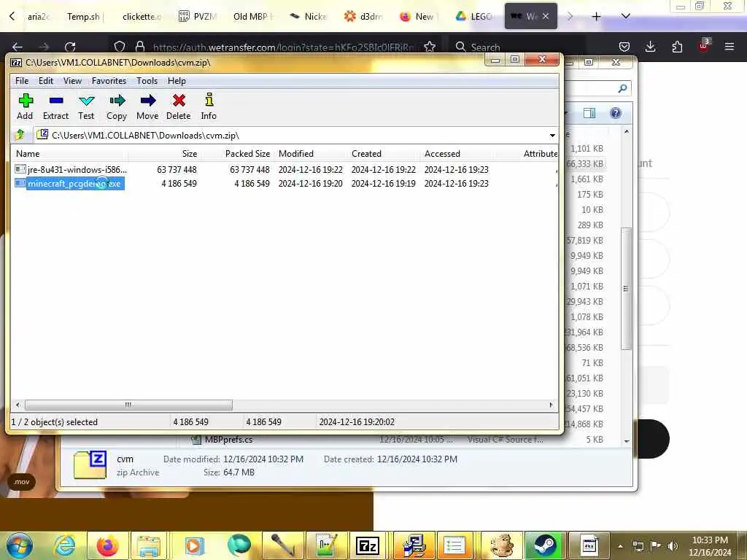Click the cvm zip archive icon in details pane
Viewport: 747px width, 560px height.
click(x=90, y=464)
